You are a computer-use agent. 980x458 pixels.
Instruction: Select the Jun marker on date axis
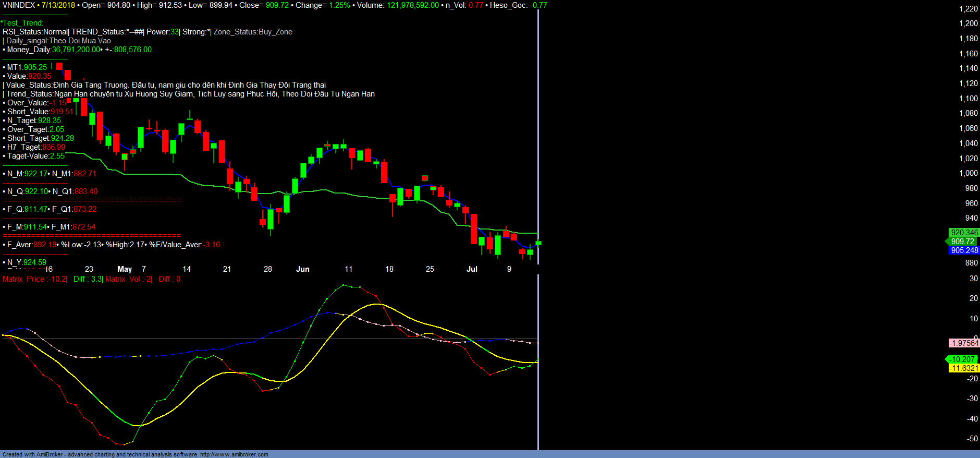(x=302, y=269)
